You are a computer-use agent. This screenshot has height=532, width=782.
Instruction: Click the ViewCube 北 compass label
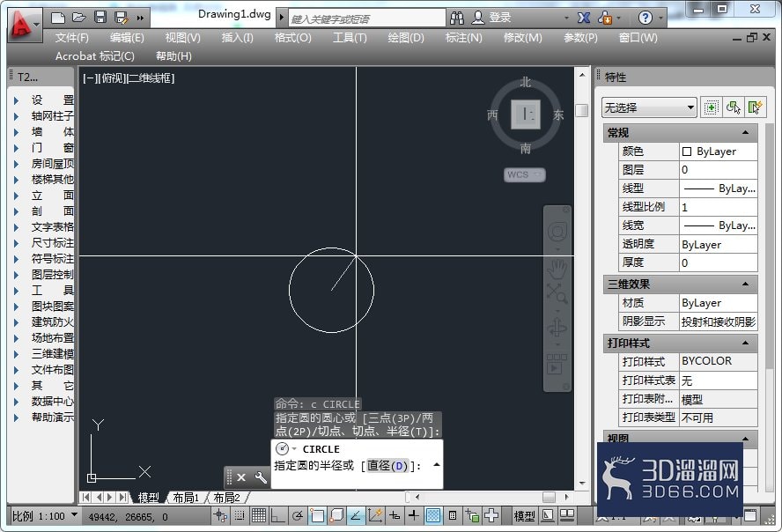click(x=526, y=82)
